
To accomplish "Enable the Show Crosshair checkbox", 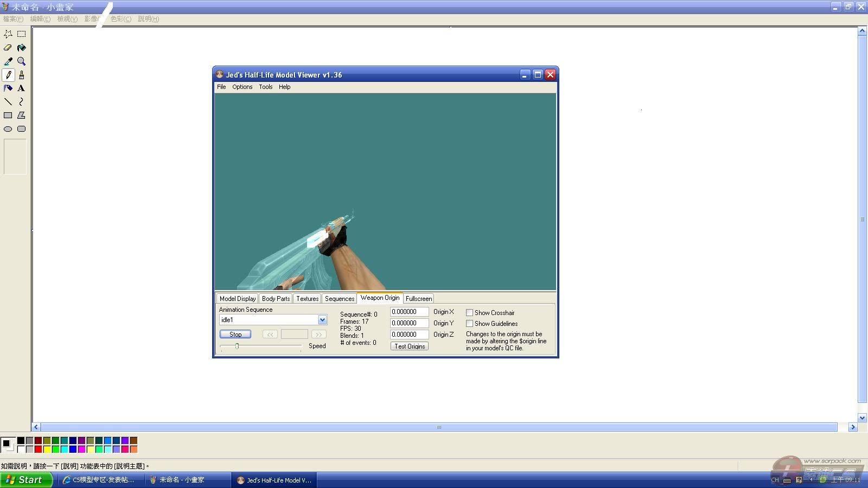I will click(470, 313).
